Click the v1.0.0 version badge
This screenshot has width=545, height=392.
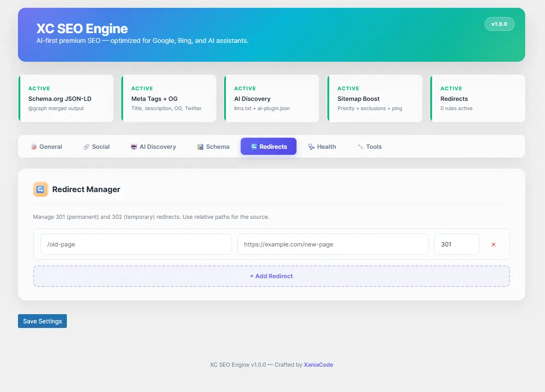pyautogui.click(x=499, y=24)
